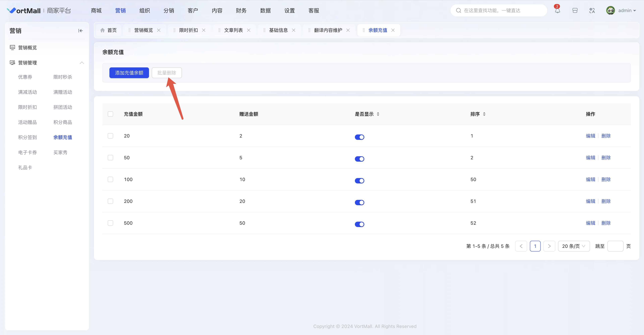Viewport: 644px width, 335px height.
Task: Click the notification bell icon
Action: [x=557, y=11]
